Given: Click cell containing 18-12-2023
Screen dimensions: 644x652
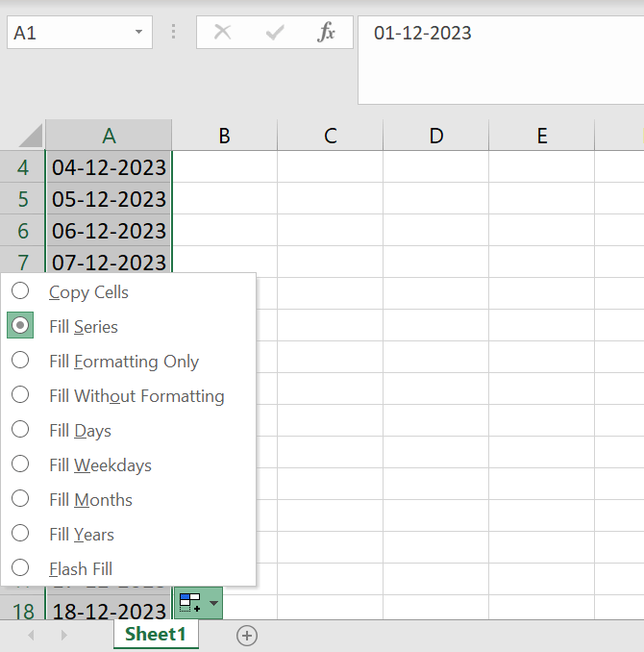Looking at the screenshot, I should coord(109,608).
